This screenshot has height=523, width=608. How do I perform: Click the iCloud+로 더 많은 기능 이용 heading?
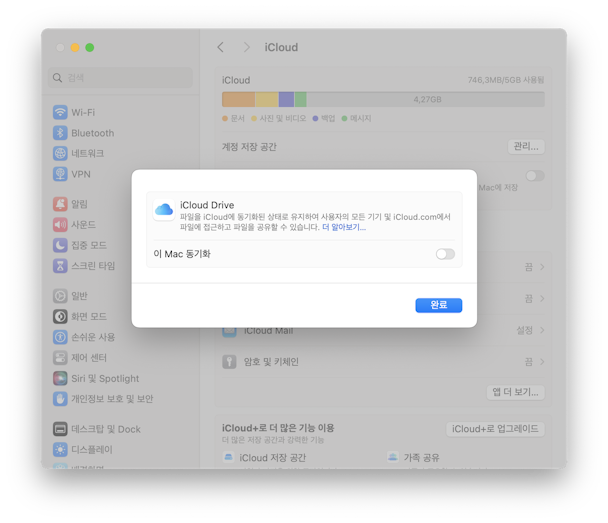[x=278, y=428]
